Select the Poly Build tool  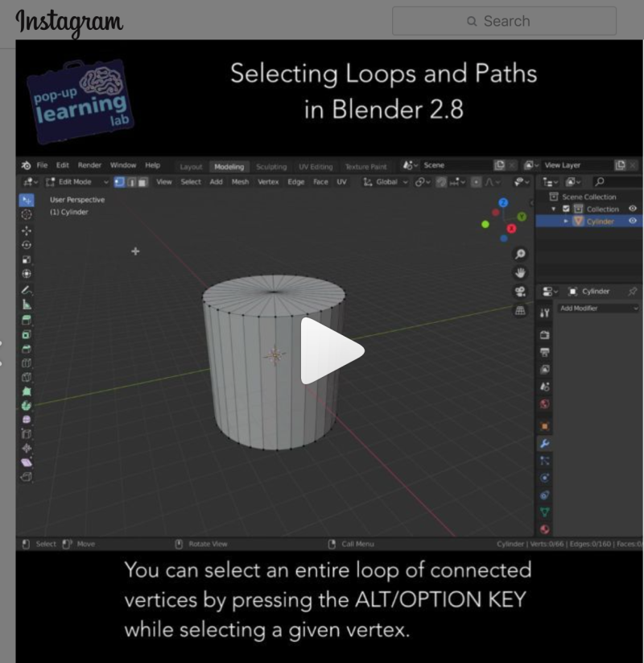[27, 392]
